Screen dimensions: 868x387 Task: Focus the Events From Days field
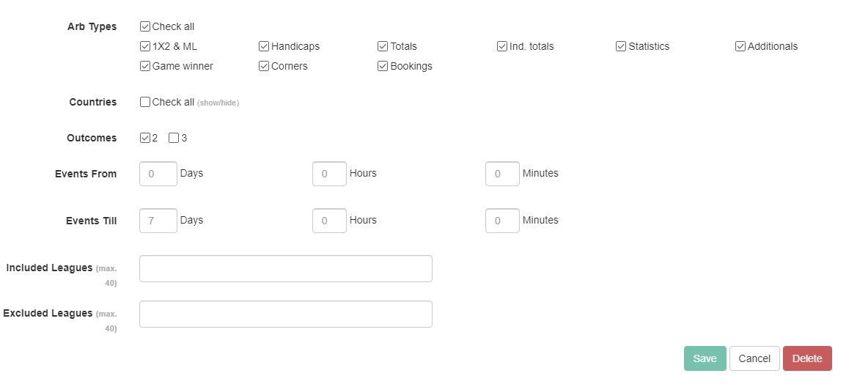158,174
